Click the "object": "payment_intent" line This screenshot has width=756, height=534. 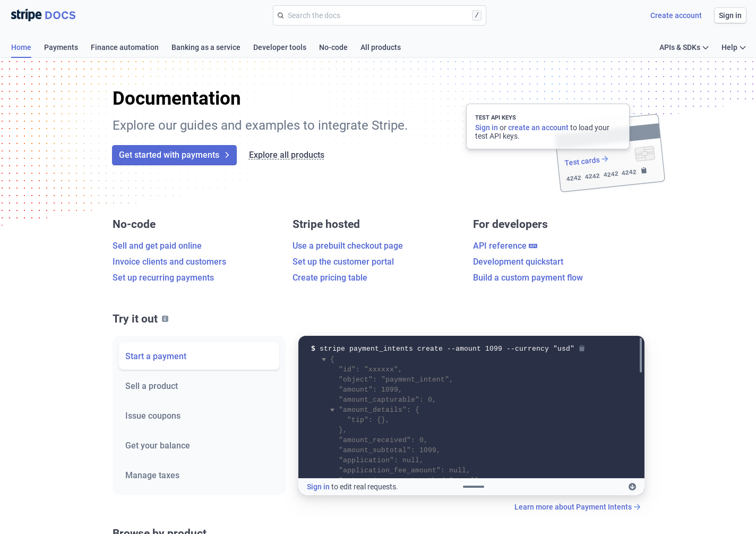point(396,379)
